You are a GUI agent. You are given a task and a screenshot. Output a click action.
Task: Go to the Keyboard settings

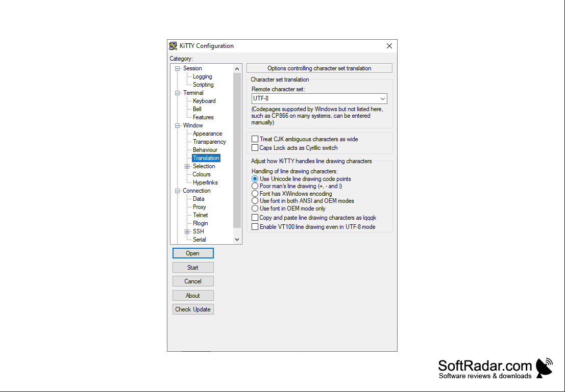point(204,101)
